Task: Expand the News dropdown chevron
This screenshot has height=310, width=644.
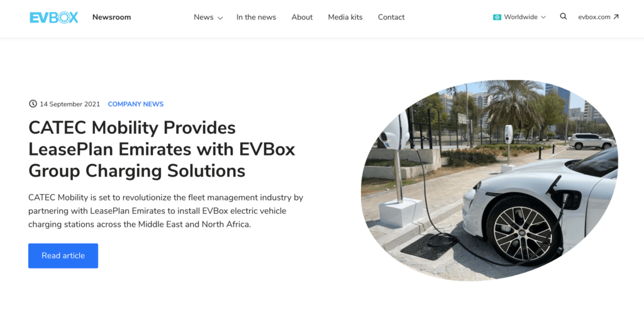Action: coord(220,18)
